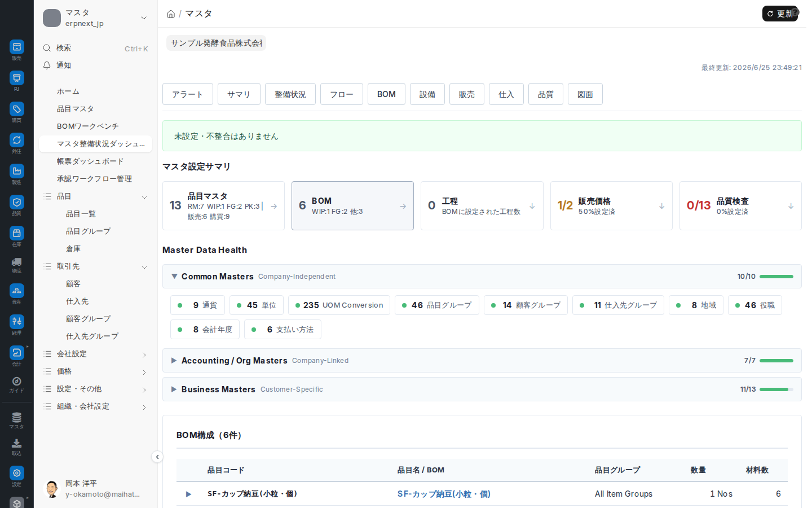Click the 46 品目グループ chip
The height and width of the screenshot is (508, 812).
437,305
